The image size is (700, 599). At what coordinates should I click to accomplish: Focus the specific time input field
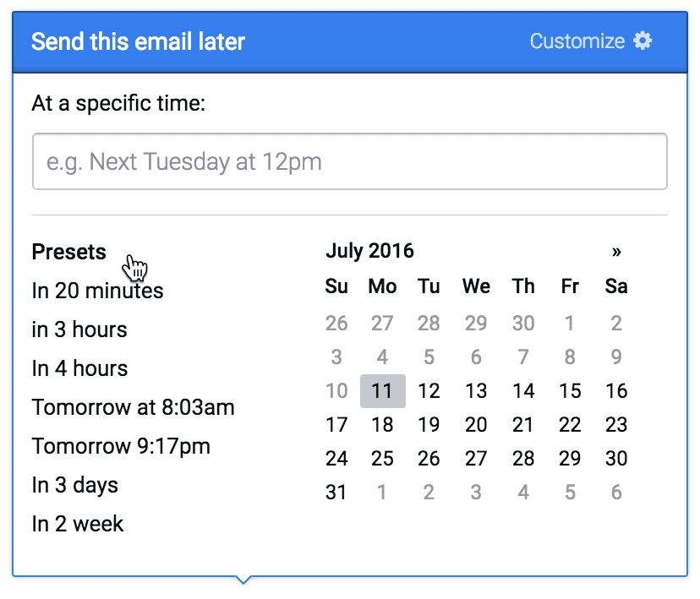click(x=349, y=161)
